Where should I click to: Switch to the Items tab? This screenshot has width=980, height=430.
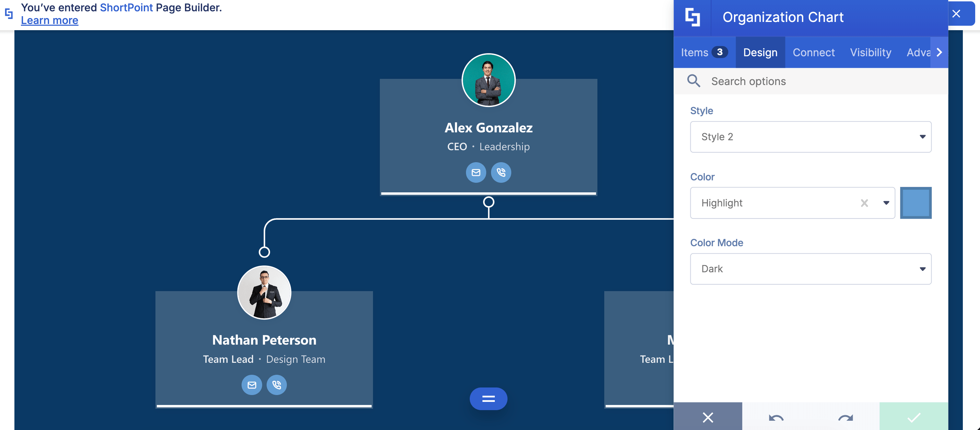(x=704, y=52)
